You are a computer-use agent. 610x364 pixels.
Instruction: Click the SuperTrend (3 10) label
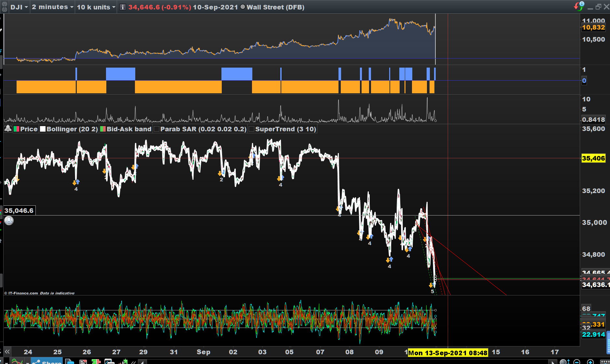pos(285,129)
